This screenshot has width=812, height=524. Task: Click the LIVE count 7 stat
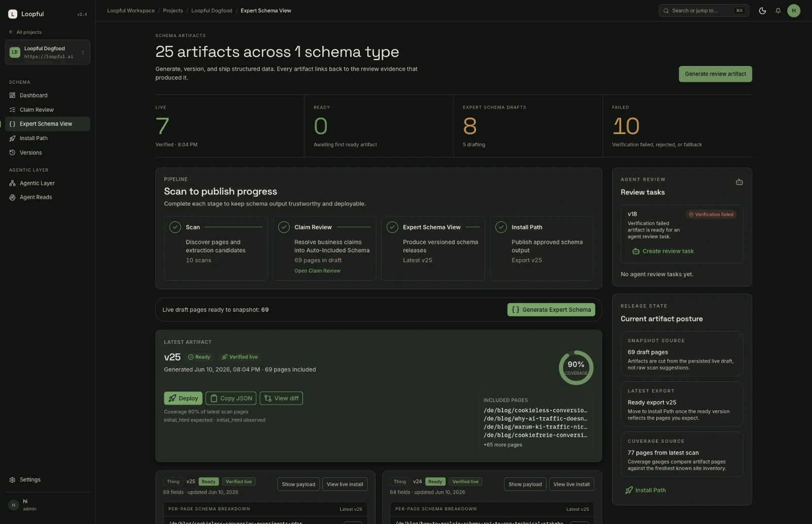pyautogui.click(x=162, y=126)
